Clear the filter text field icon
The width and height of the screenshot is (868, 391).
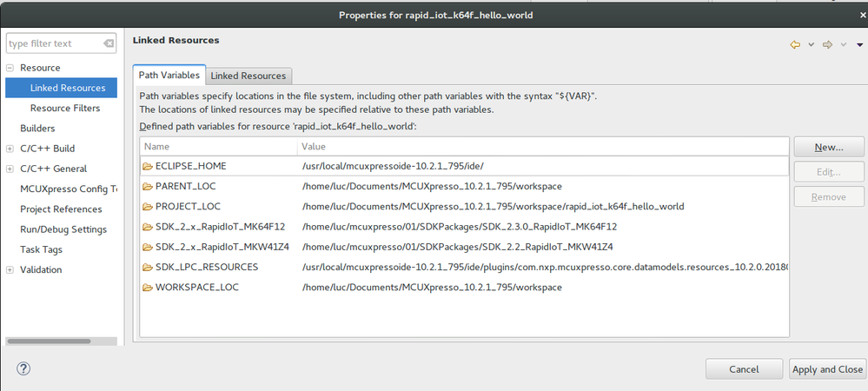click(x=109, y=43)
